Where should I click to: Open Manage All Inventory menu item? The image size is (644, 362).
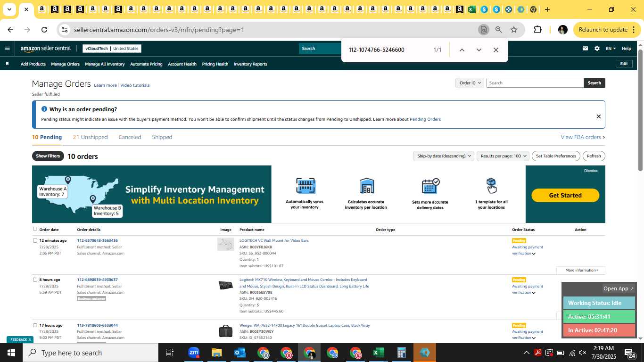(105, 64)
